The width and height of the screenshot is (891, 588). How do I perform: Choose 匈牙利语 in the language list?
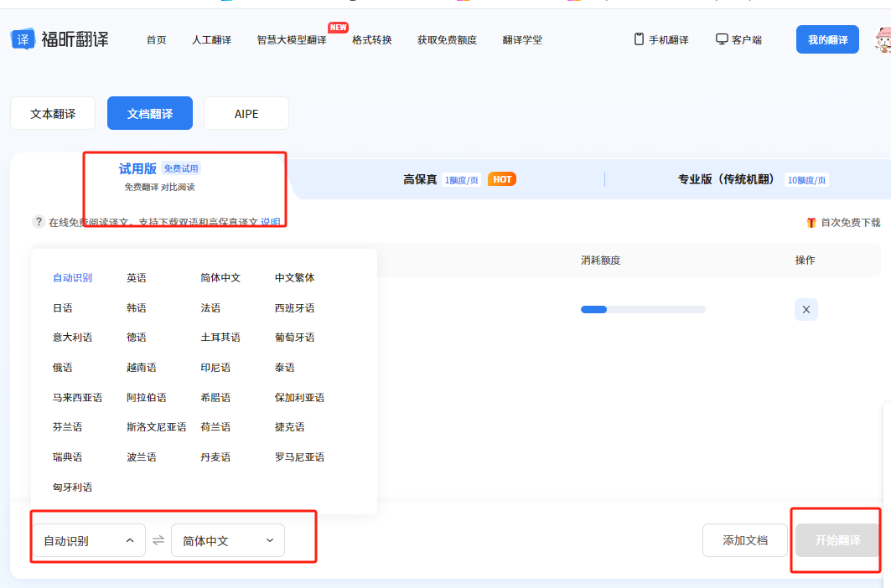72,487
